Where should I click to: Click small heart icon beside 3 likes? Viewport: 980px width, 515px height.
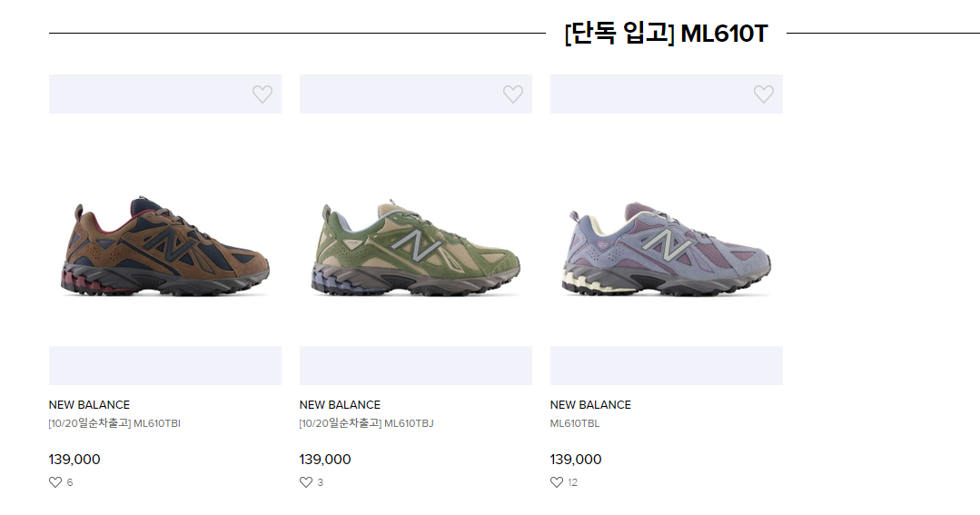tap(306, 482)
